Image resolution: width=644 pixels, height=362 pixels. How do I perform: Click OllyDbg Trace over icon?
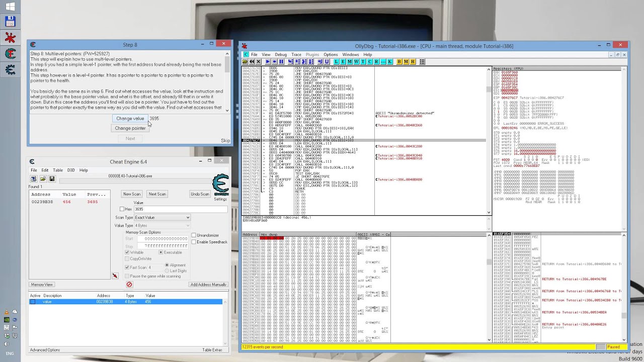coord(311,61)
